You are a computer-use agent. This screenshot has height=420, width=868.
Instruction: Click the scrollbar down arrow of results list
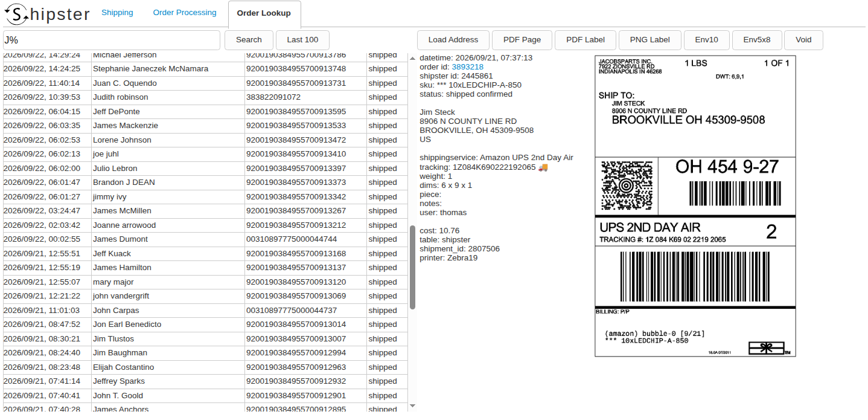pos(413,406)
